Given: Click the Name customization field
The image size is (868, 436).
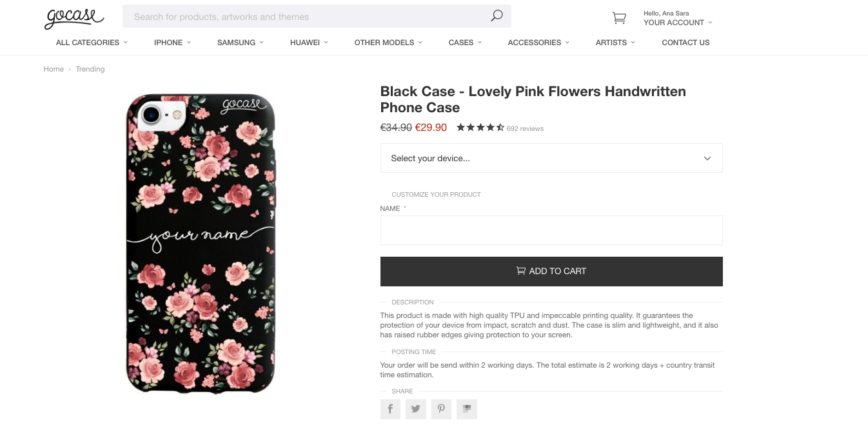Looking at the screenshot, I should (x=551, y=230).
